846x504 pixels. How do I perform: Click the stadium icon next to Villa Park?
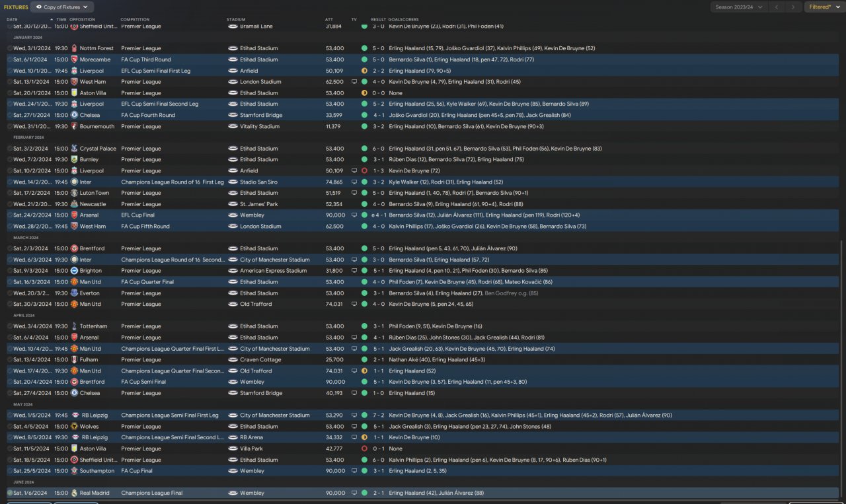coord(233,449)
